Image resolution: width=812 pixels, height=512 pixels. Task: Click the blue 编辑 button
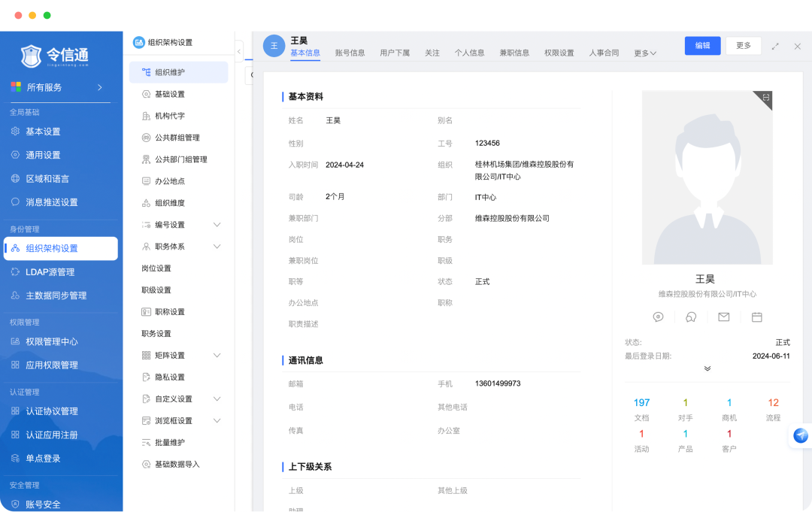tap(702, 46)
